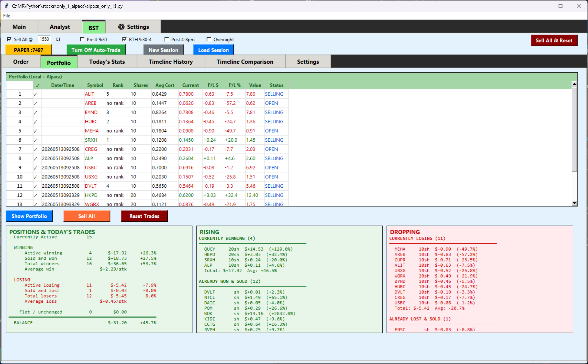Click WOK entry in Already Won list
Viewport: 588px width, 364px height.
249,314
